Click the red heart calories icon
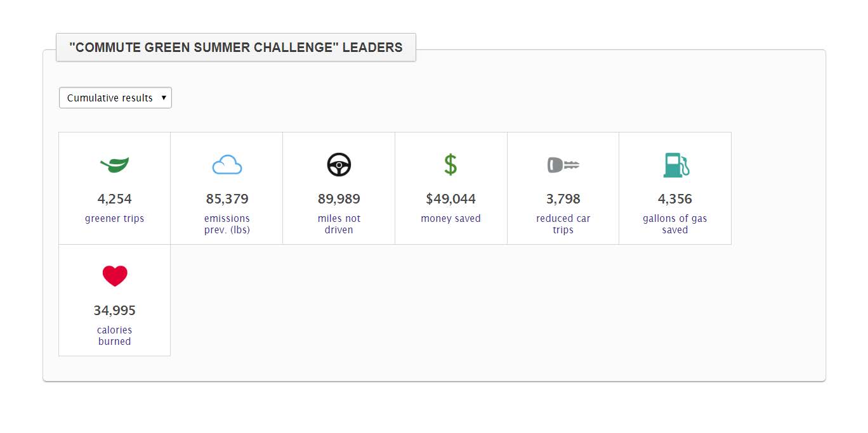The height and width of the screenshot is (433, 868). [x=115, y=276]
